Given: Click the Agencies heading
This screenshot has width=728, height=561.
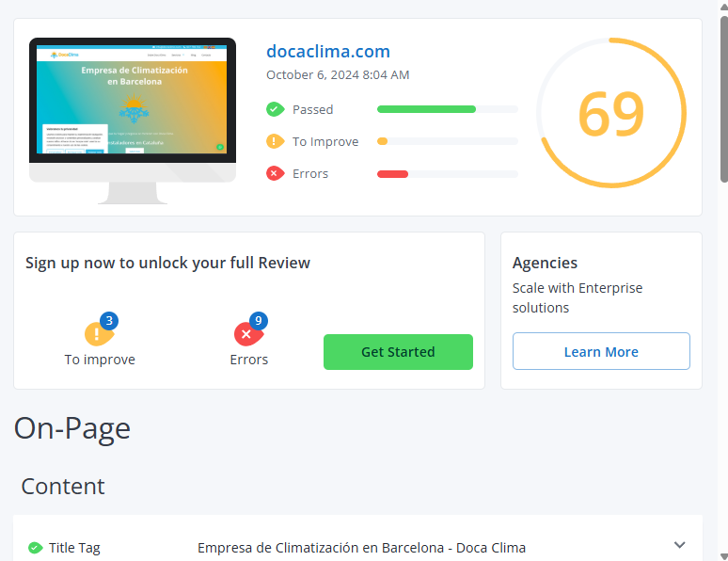Looking at the screenshot, I should tap(545, 263).
